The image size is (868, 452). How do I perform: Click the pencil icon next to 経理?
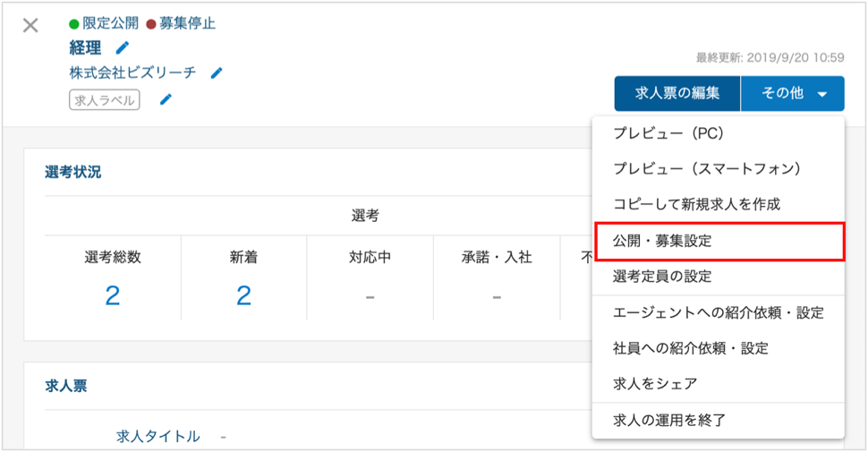click(123, 48)
